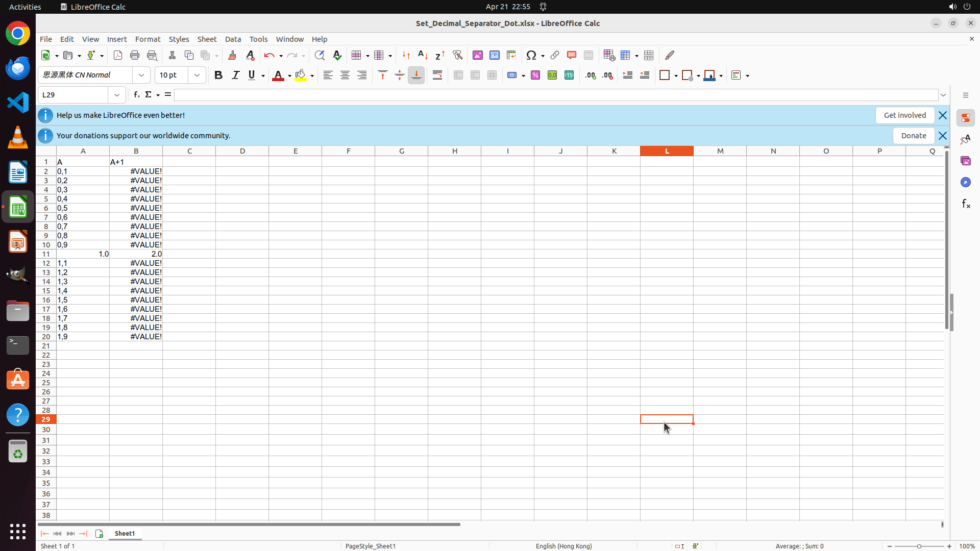
Task: Open the Function Wizard icon
Action: [136, 95]
